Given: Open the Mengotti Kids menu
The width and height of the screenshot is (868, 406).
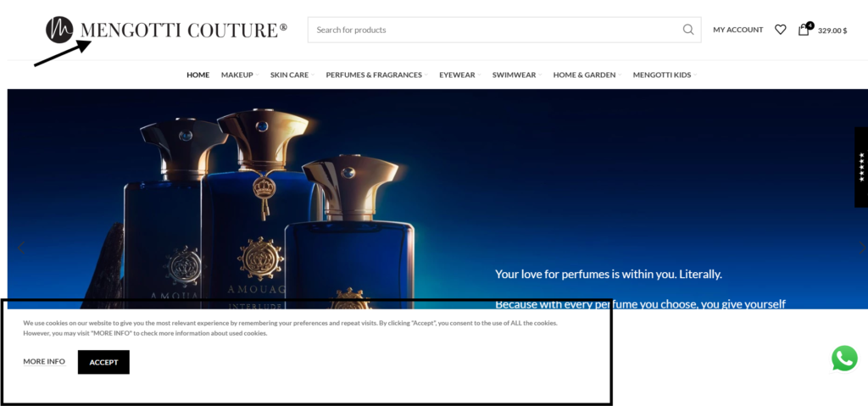Looking at the screenshot, I should 665,75.
